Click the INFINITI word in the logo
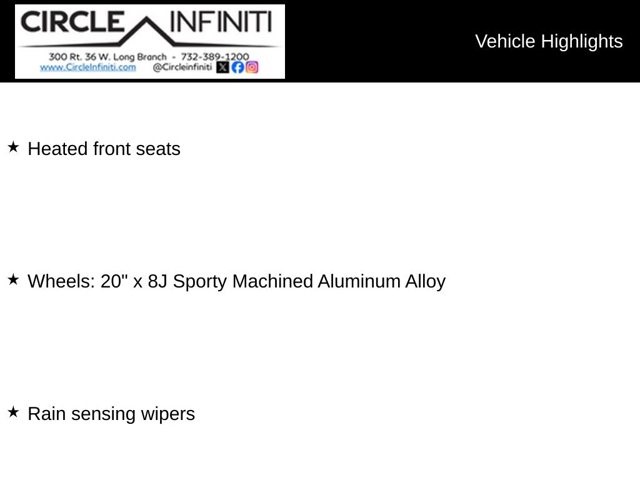 [220, 22]
